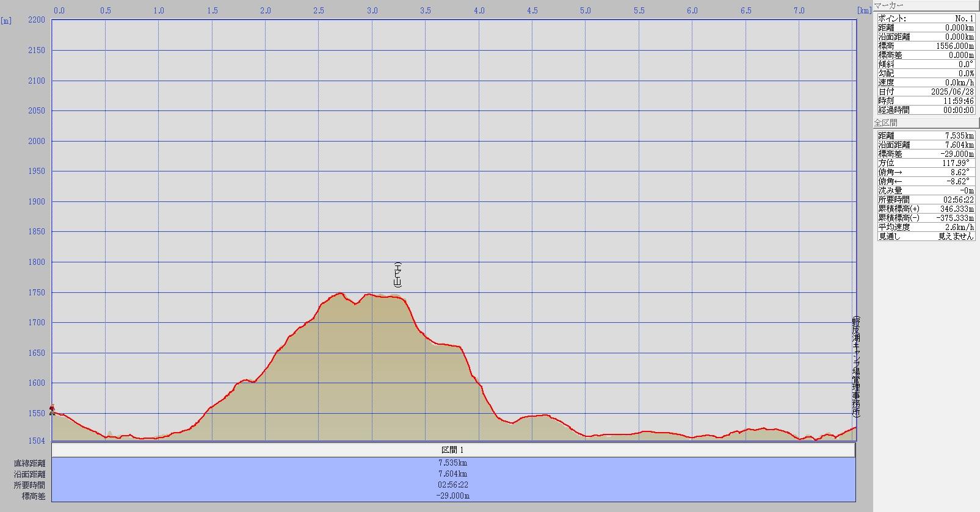The image size is (980, 512).
Task: Click the エビ山 peak label
Action: coord(397,275)
